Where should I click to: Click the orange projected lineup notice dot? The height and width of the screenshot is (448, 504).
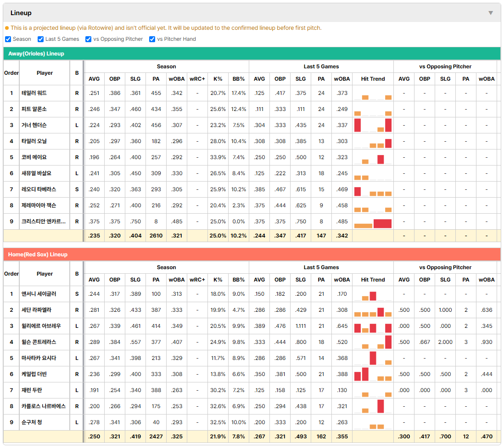click(7, 28)
